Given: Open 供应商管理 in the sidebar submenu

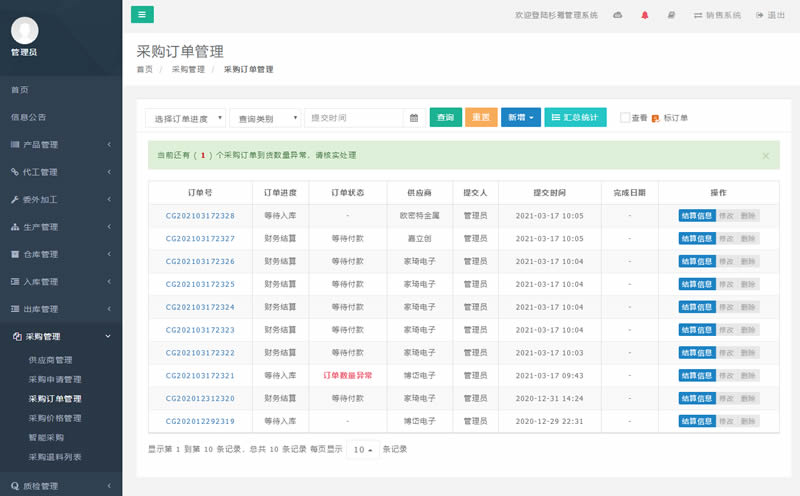Looking at the screenshot, I should tap(50, 360).
